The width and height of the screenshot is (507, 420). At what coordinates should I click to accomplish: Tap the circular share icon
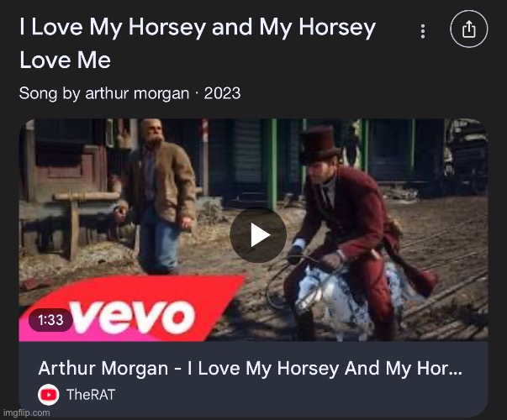469,29
